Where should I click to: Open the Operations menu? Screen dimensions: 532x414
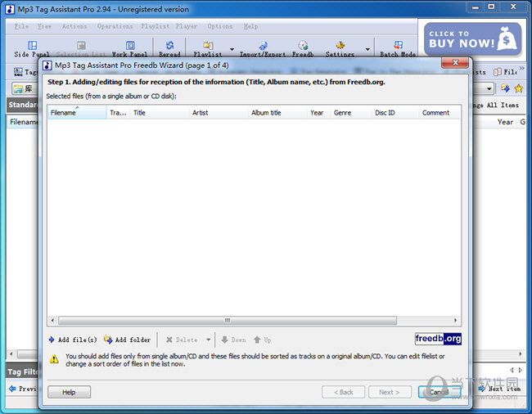pyautogui.click(x=115, y=26)
